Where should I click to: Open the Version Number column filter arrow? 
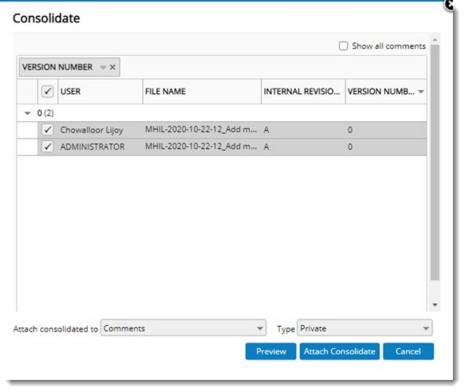(x=421, y=91)
